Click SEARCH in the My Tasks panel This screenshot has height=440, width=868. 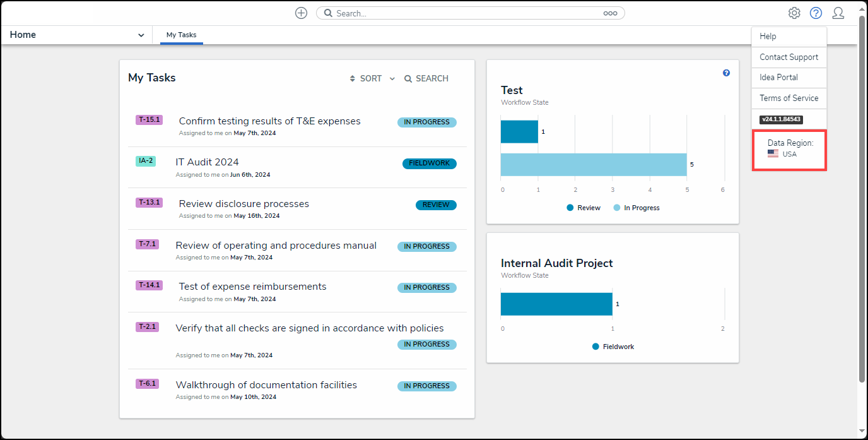tap(426, 78)
